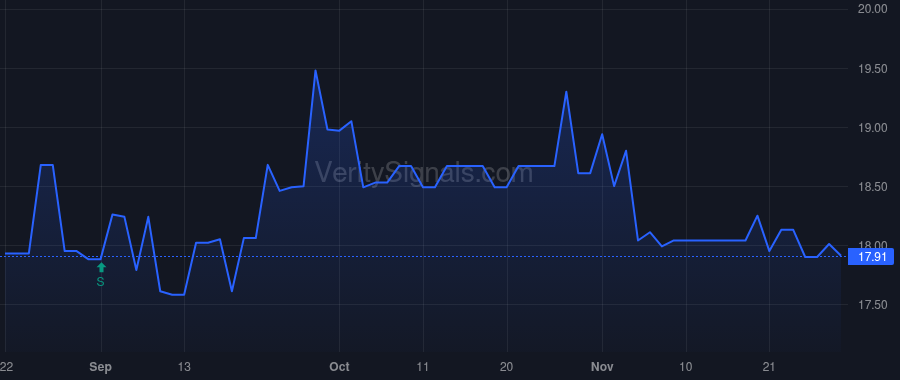Click the green S signal arrow marker
900x380 pixels.
101,267
